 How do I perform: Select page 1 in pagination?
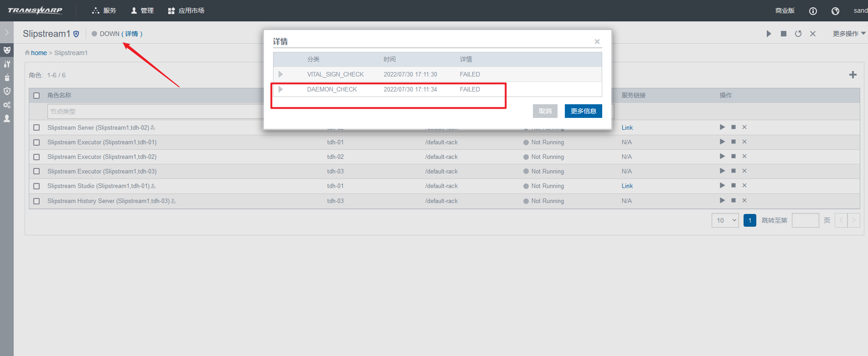point(750,220)
